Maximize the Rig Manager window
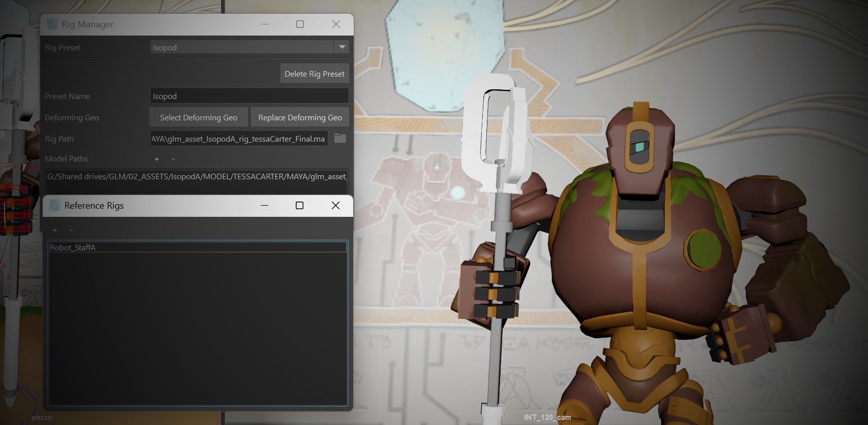The height and width of the screenshot is (425, 868). tap(300, 24)
